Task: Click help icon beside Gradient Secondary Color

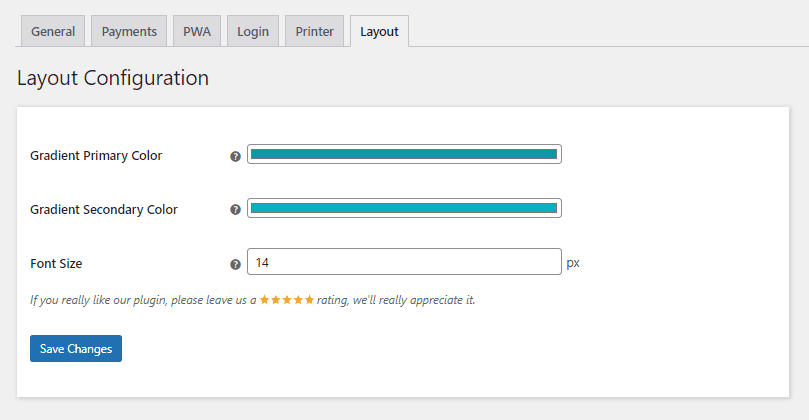Action: [235, 210]
